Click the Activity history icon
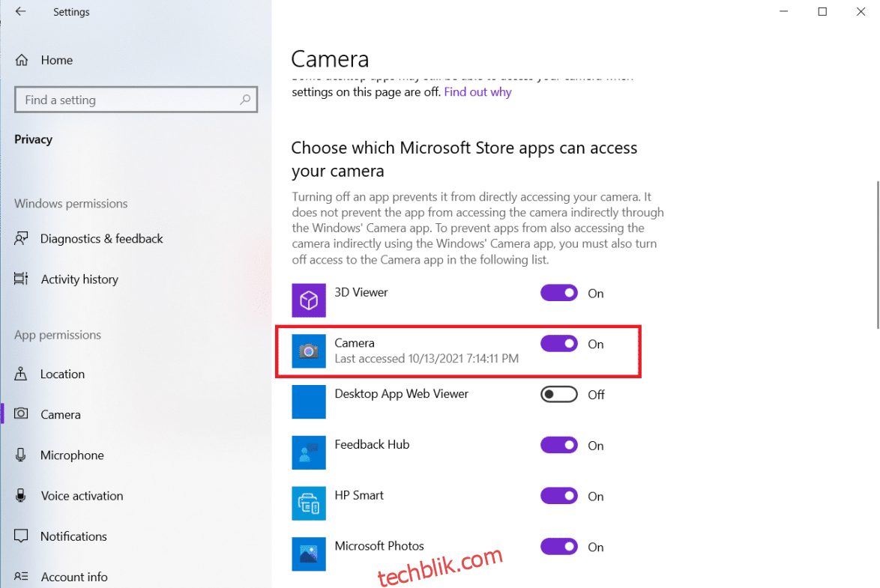 pos(21,279)
